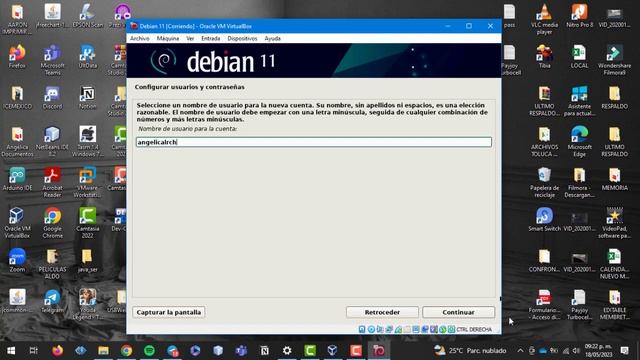Select the Nitro Pro 8 desktop icon
The height and width of the screenshot is (360, 640).
pos(580,16)
